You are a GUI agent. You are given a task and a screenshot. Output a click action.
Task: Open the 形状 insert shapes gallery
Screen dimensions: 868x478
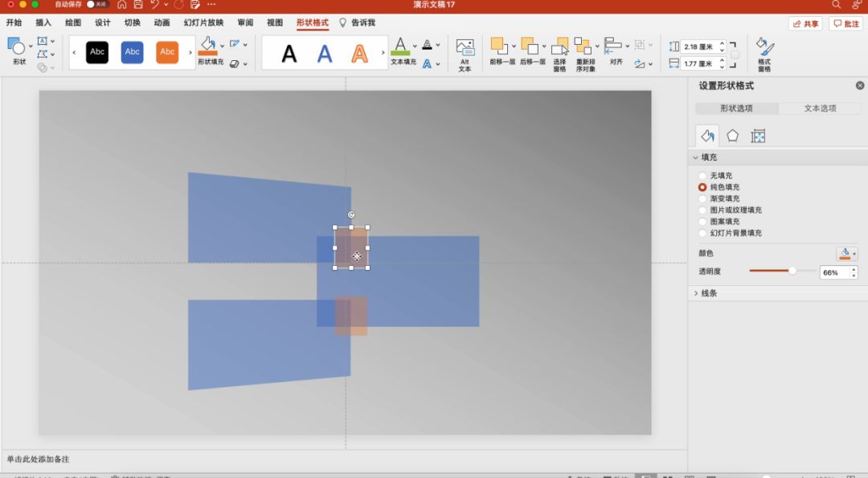[x=17, y=49]
